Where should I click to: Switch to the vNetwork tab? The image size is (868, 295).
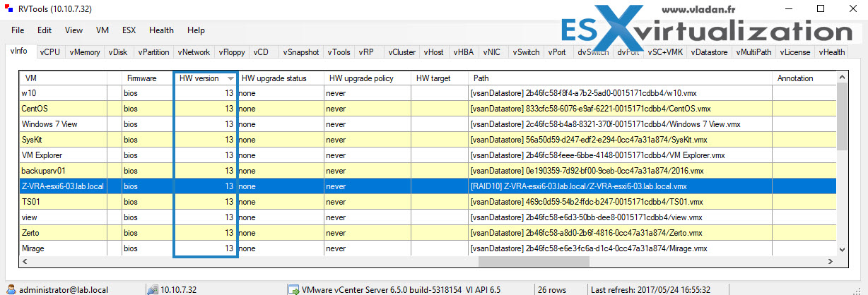click(x=194, y=52)
